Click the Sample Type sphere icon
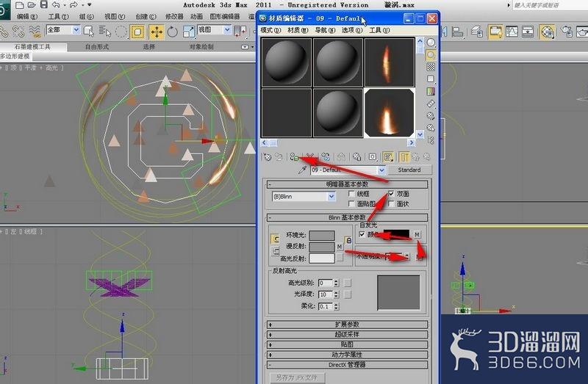 click(431, 43)
